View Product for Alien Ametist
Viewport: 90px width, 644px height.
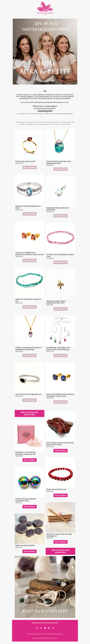point(61,451)
